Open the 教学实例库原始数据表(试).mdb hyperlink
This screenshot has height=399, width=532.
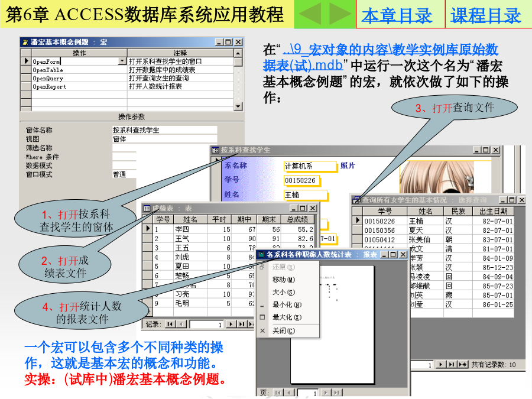(380, 57)
